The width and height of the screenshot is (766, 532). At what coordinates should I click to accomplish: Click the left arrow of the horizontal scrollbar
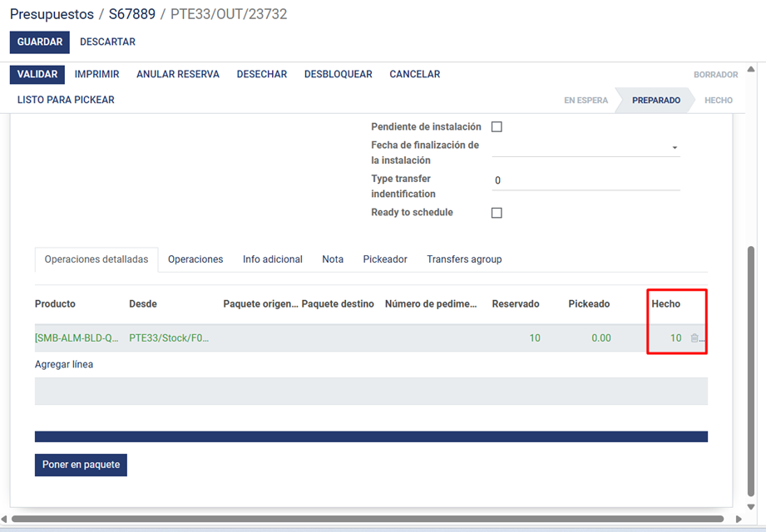tap(4, 519)
